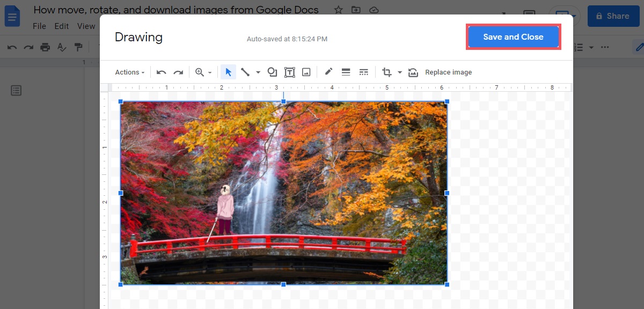The height and width of the screenshot is (309, 644).
Task: Select the waterfall image on the canvas
Action: coord(283,193)
